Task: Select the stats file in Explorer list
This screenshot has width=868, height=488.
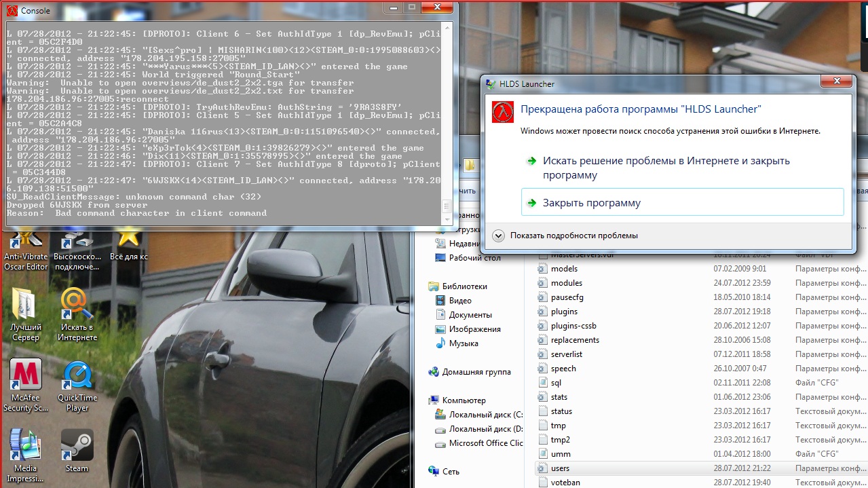Action: coord(559,397)
